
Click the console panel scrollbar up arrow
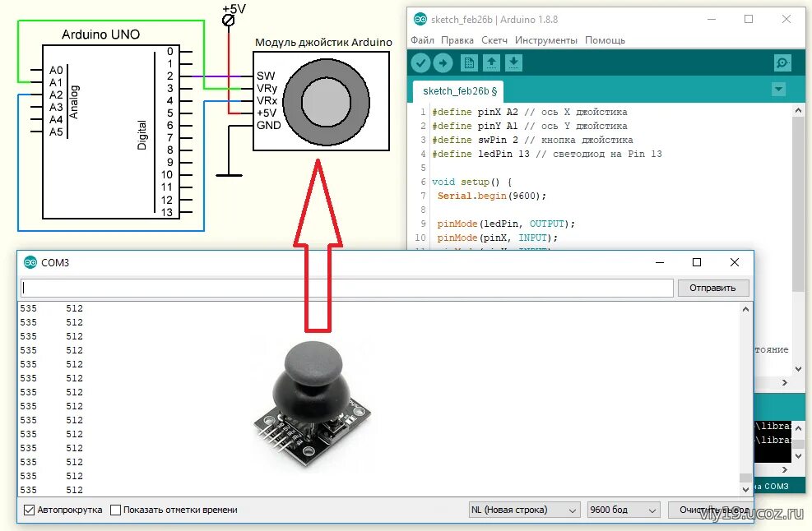coord(798,428)
